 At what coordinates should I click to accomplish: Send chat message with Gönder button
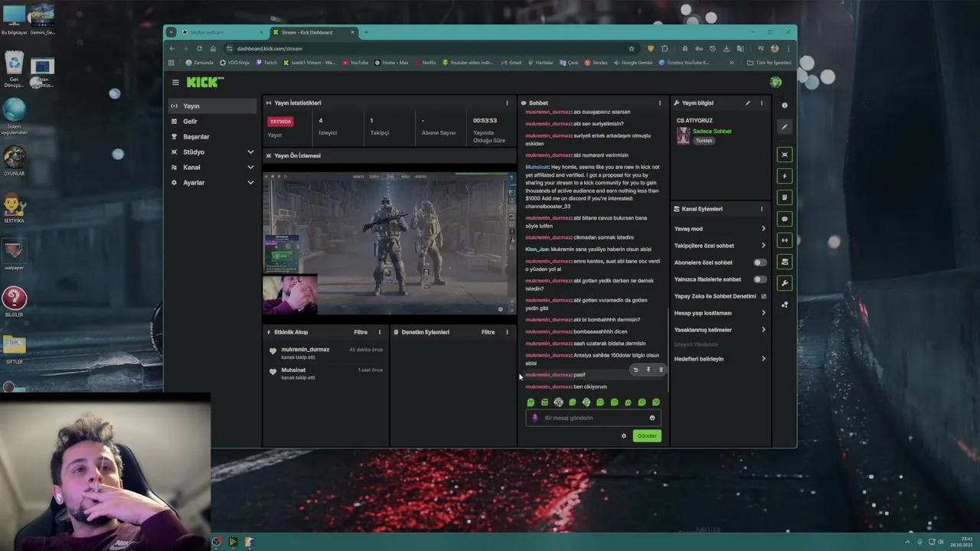click(x=647, y=436)
